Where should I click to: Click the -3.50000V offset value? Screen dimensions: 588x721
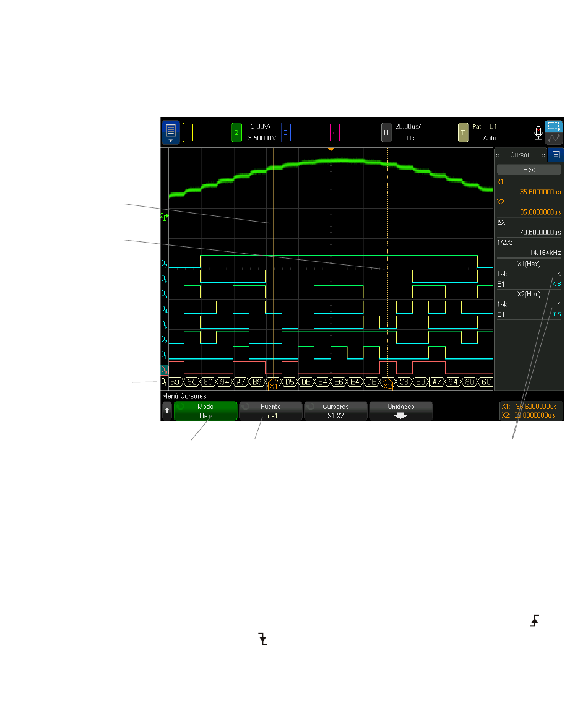click(x=261, y=138)
